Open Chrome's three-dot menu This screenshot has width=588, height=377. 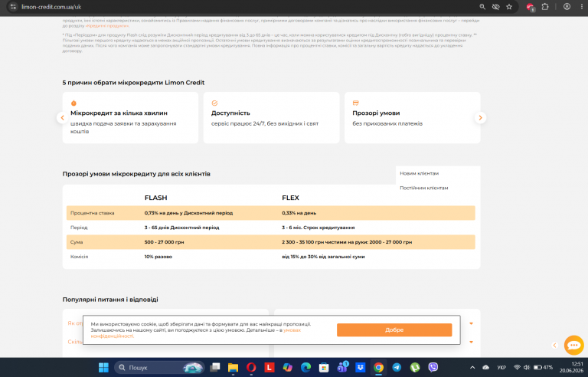(x=582, y=7)
